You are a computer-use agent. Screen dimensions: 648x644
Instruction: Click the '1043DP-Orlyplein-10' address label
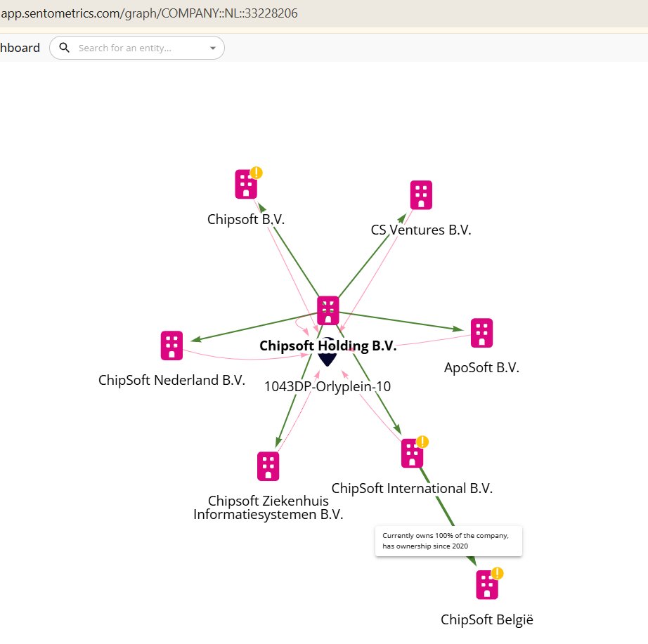point(328,386)
